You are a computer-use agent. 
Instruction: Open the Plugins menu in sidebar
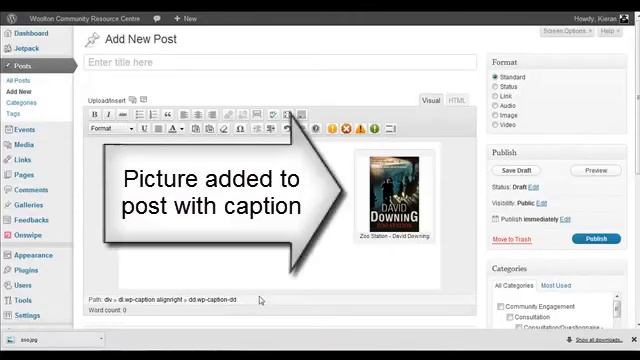(x=26, y=270)
